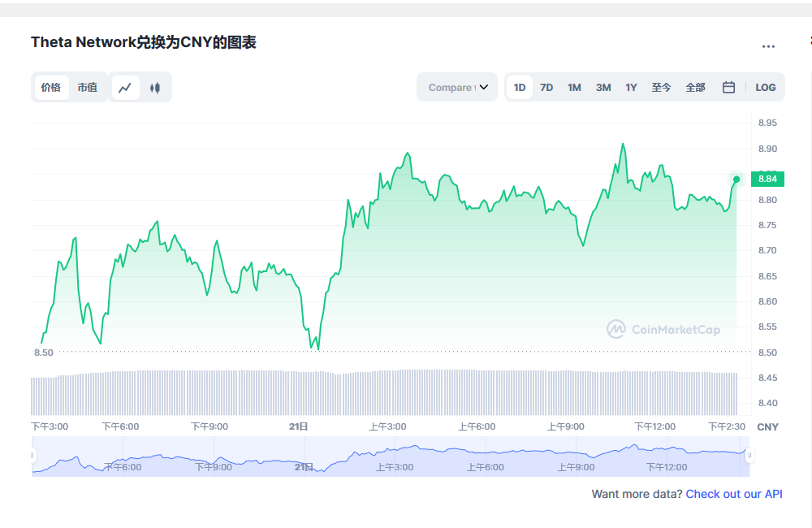Image resolution: width=812 pixels, height=528 pixels.
Task: Click the 8.95 y-axis label
Action: tap(767, 123)
